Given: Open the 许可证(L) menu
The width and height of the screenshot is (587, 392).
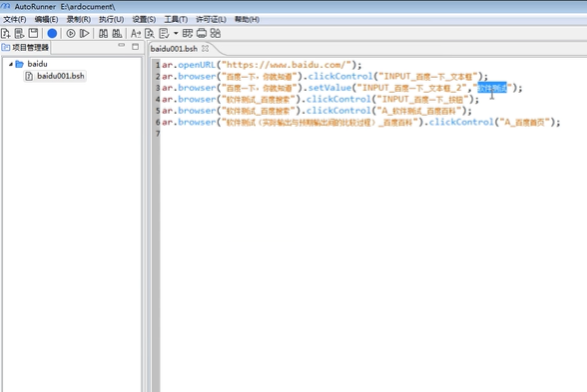Looking at the screenshot, I should 211,19.
